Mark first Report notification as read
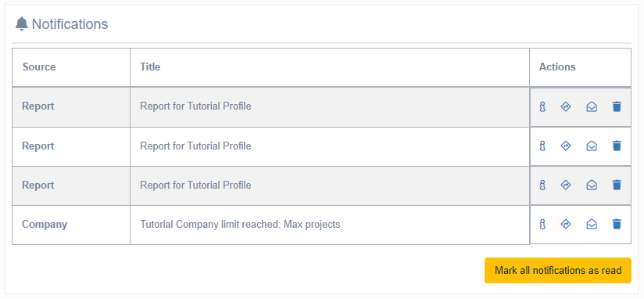Viewport: 644px width, 299px height. [x=592, y=107]
